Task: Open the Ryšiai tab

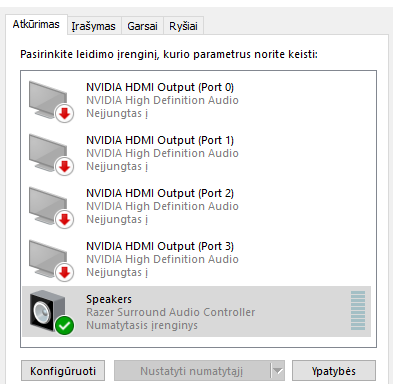Action: click(183, 26)
